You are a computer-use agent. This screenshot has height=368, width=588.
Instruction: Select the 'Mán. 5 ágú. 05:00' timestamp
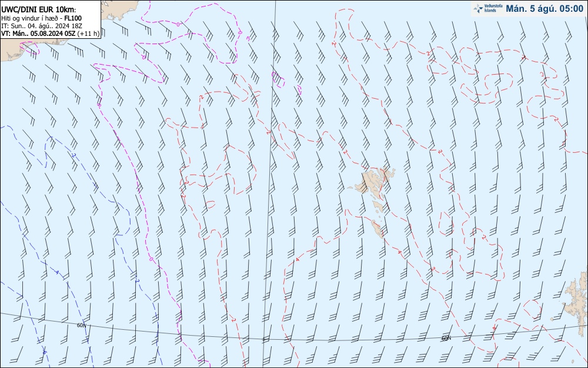(x=544, y=9)
